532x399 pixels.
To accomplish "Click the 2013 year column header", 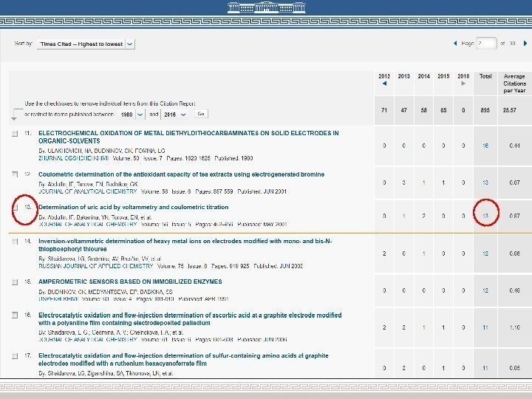I will [403, 76].
